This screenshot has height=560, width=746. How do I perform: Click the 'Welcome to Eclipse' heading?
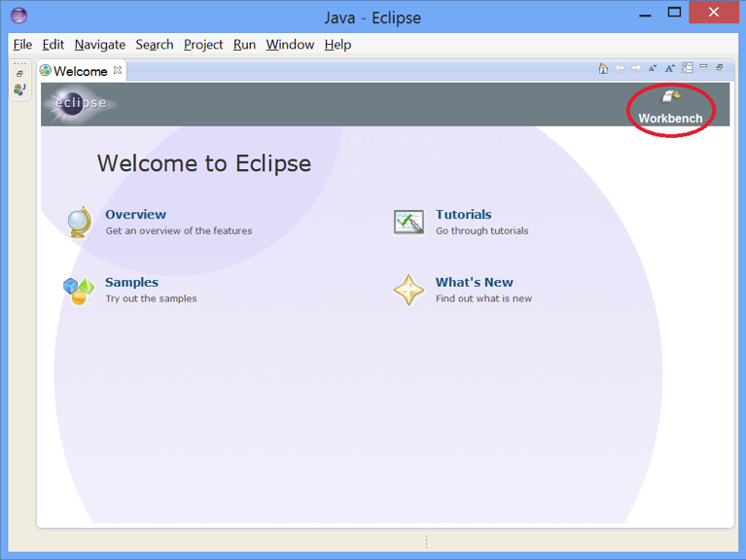204,163
